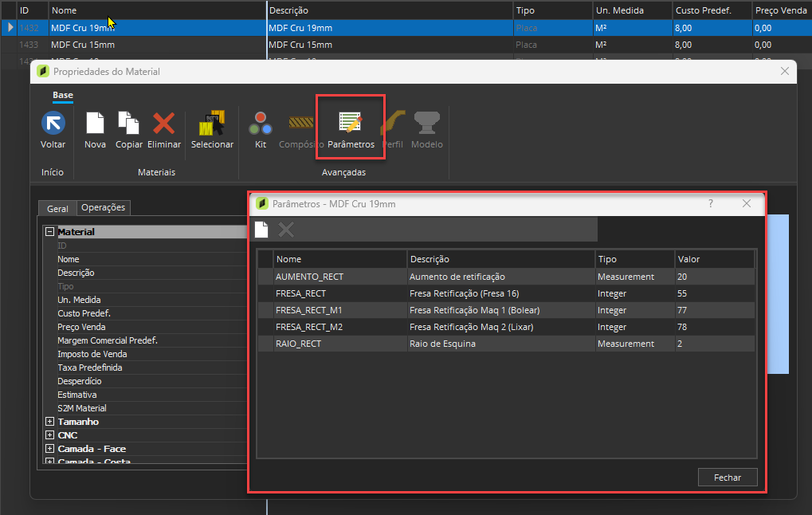The width and height of the screenshot is (812, 515).
Task: Delete material with the Eliminar icon
Action: tap(163, 124)
